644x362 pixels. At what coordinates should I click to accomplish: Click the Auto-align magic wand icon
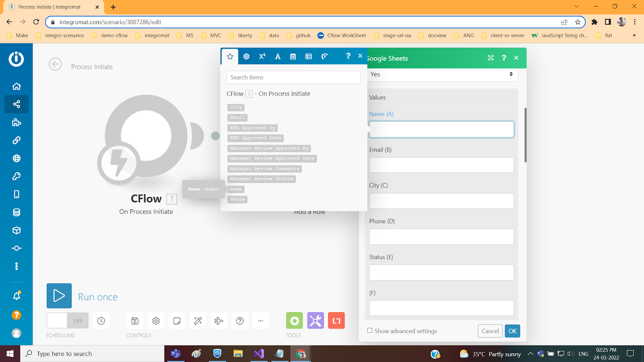point(198,321)
